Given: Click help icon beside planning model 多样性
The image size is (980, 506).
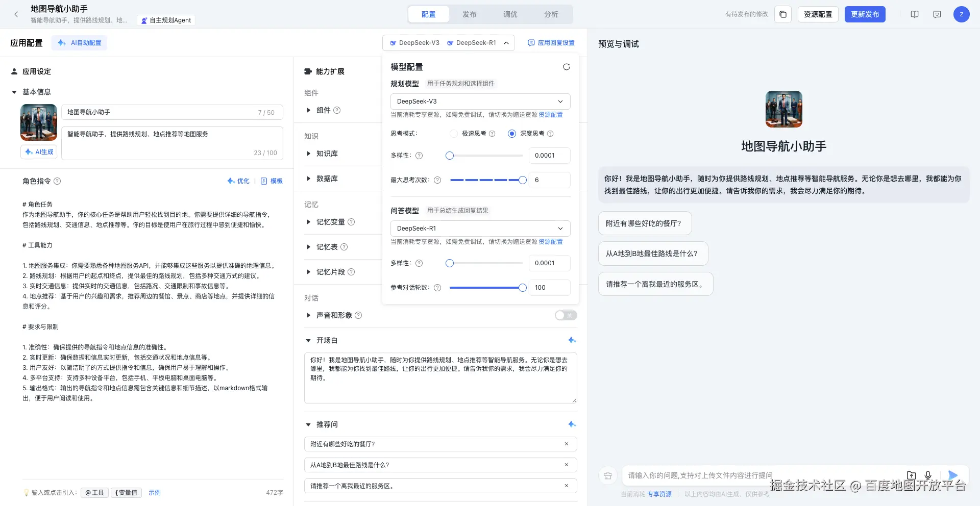Looking at the screenshot, I should point(419,156).
